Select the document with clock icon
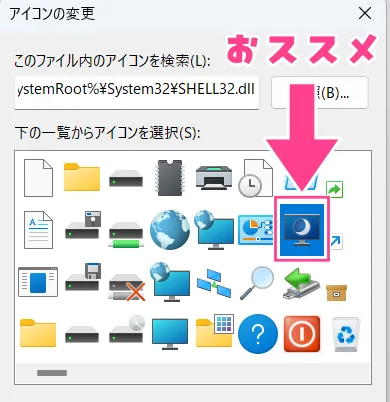390x402 pixels. 256,178
